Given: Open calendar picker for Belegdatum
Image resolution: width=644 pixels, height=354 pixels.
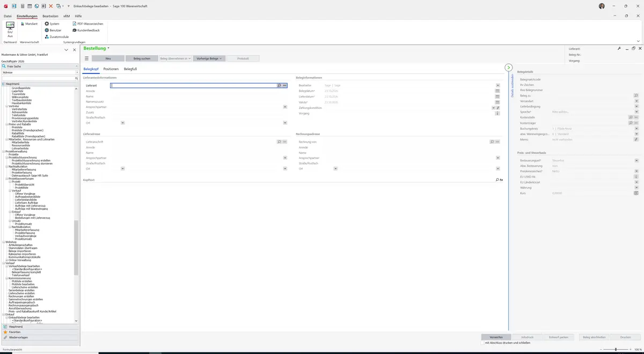Looking at the screenshot, I should 497,91.
